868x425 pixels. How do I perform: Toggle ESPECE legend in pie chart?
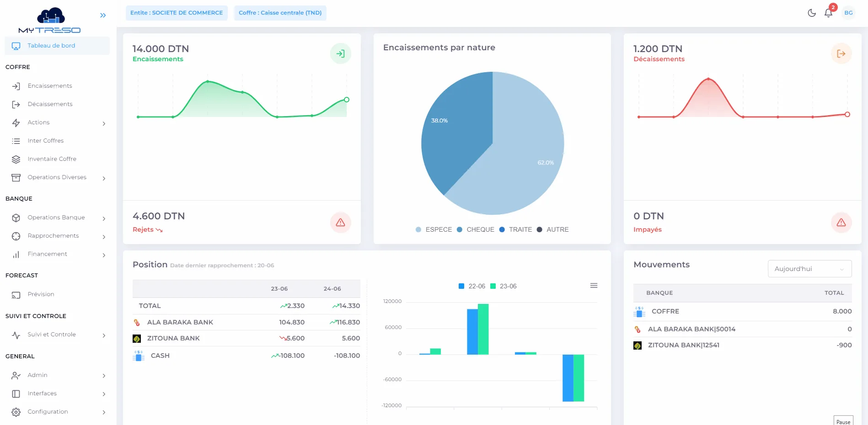point(434,229)
